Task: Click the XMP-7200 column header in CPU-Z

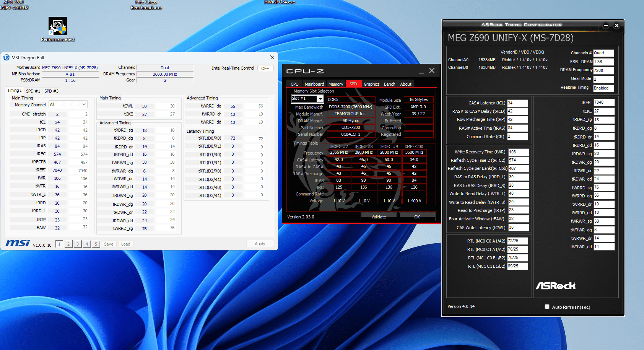Action: click(414, 147)
